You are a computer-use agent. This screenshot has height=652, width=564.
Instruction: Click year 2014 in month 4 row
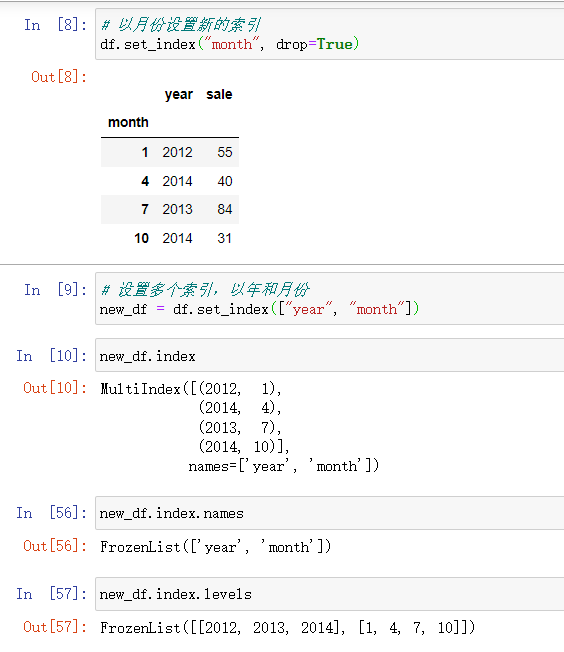(178, 181)
